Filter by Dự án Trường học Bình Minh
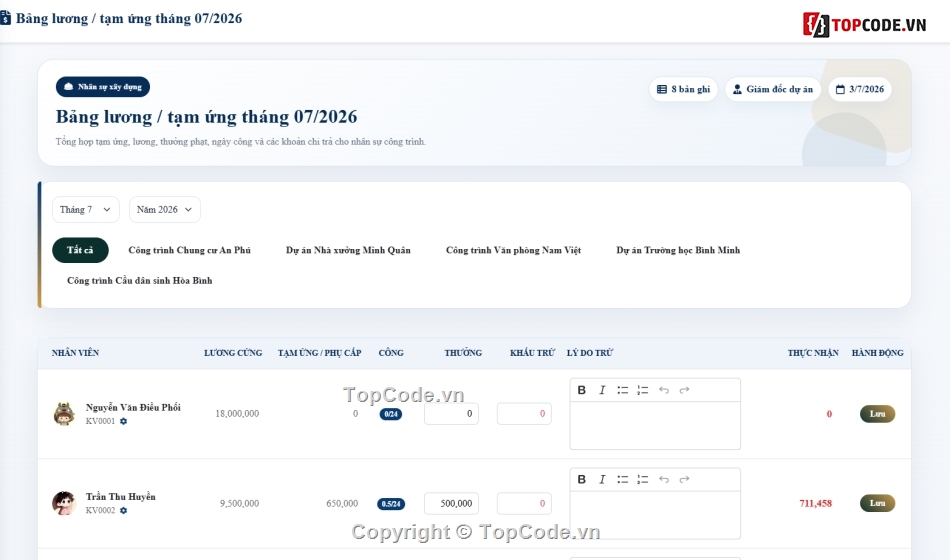 coord(678,250)
